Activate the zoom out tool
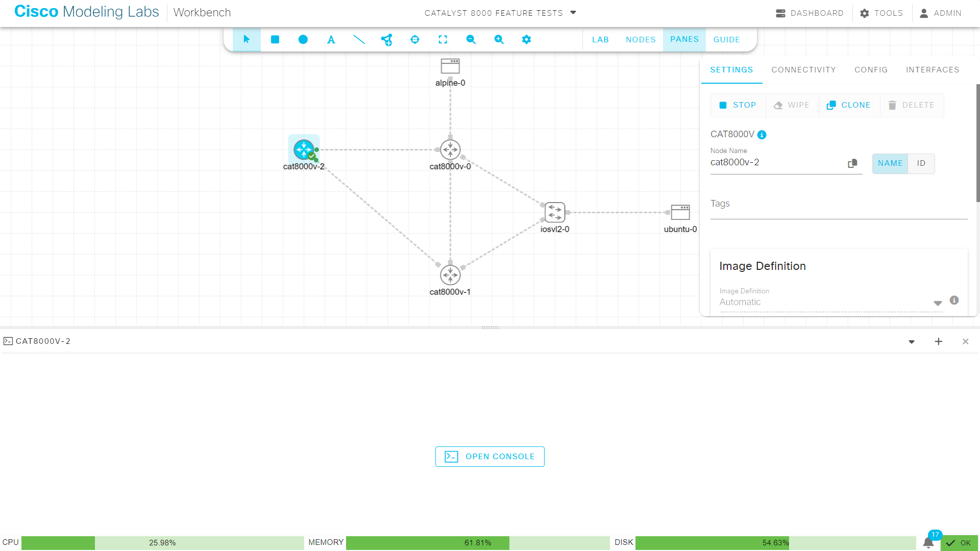The height and width of the screenshot is (551, 980). click(471, 39)
